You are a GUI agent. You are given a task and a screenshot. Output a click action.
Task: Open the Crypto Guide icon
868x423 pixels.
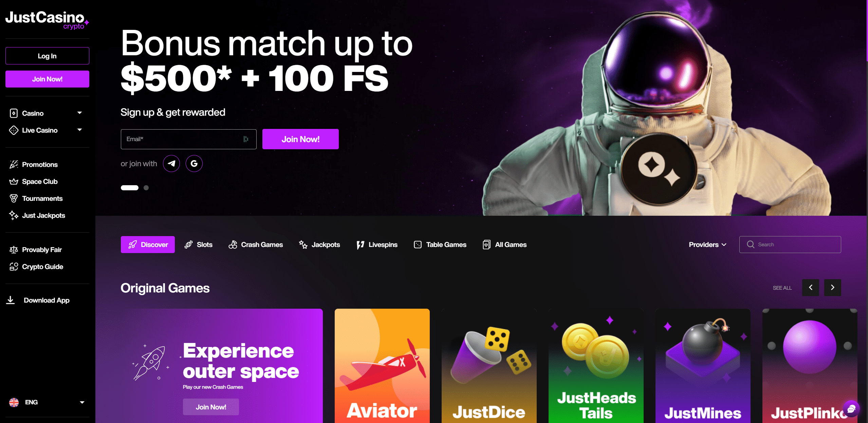click(14, 267)
